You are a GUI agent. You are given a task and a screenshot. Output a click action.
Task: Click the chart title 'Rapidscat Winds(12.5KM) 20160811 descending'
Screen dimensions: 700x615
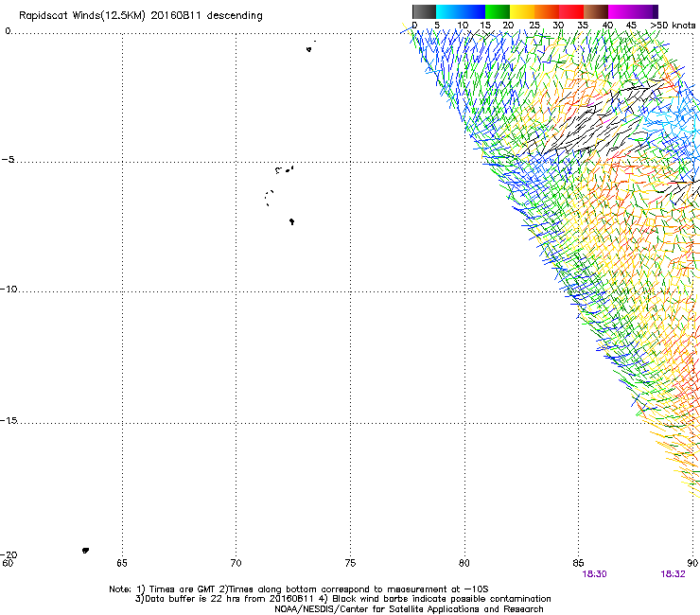click(x=141, y=16)
